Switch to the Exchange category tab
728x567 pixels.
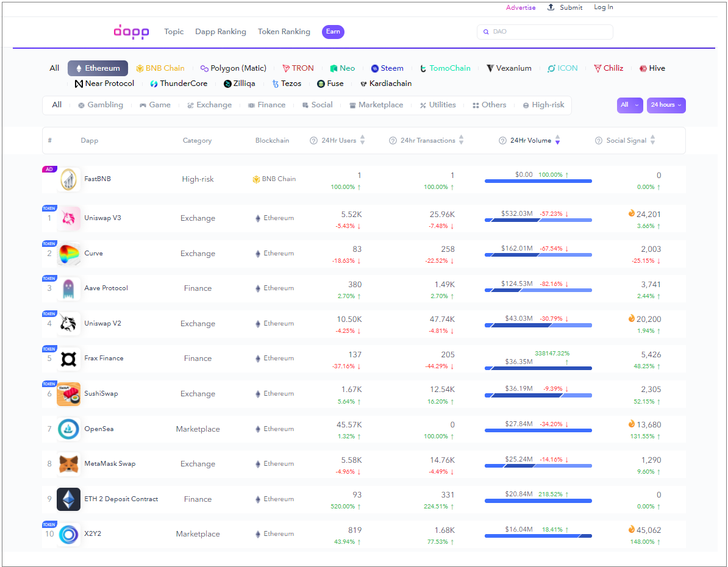point(209,105)
